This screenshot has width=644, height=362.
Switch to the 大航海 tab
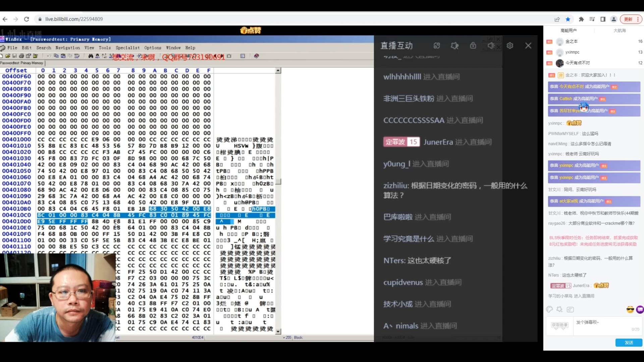click(x=620, y=31)
